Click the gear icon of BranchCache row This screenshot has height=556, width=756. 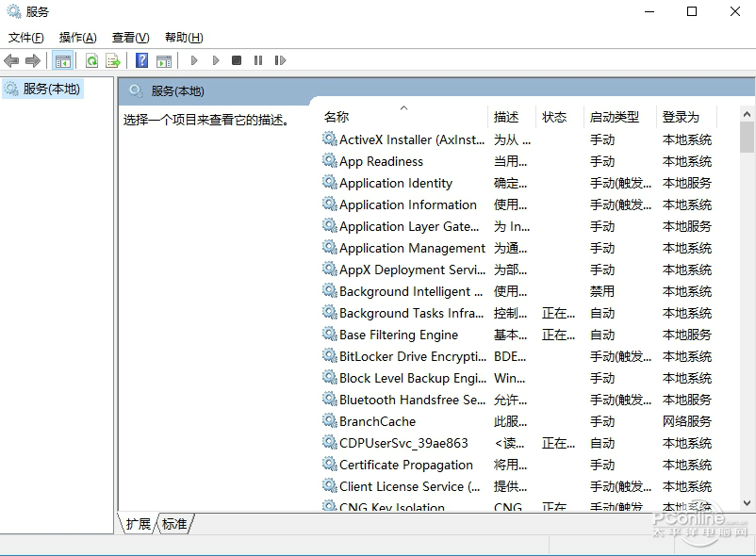(330, 421)
